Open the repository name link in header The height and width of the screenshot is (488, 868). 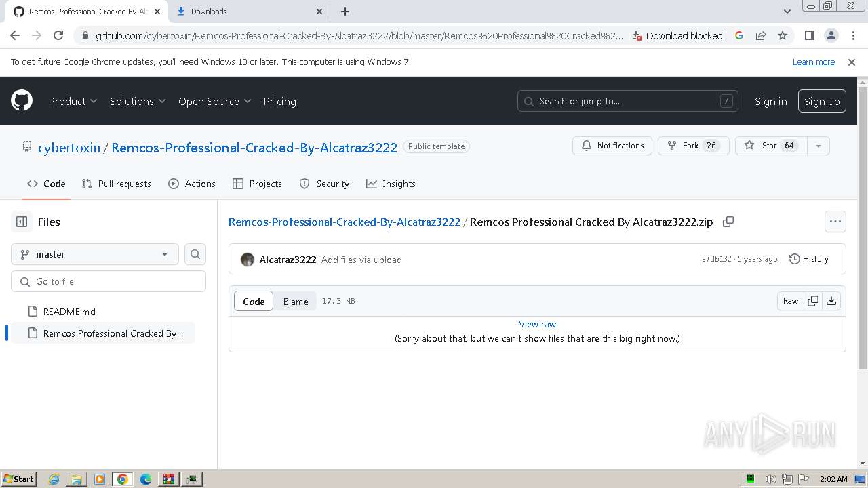[x=254, y=148]
